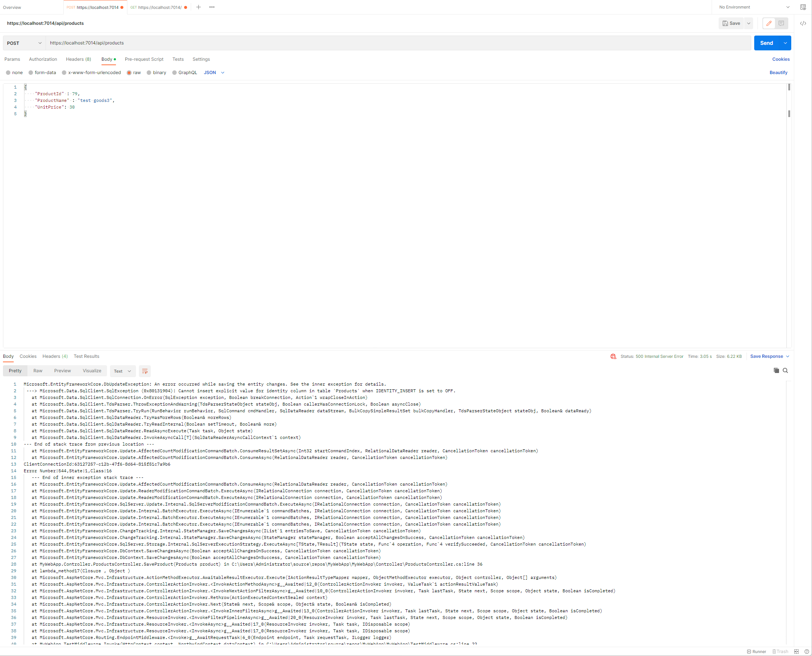This screenshot has height=656, width=812.
Task: Search the response with magnifier icon
Action: click(x=785, y=370)
